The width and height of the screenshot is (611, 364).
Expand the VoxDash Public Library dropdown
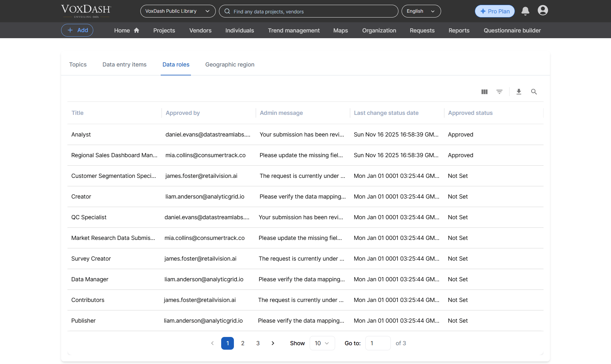tap(178, 11)
